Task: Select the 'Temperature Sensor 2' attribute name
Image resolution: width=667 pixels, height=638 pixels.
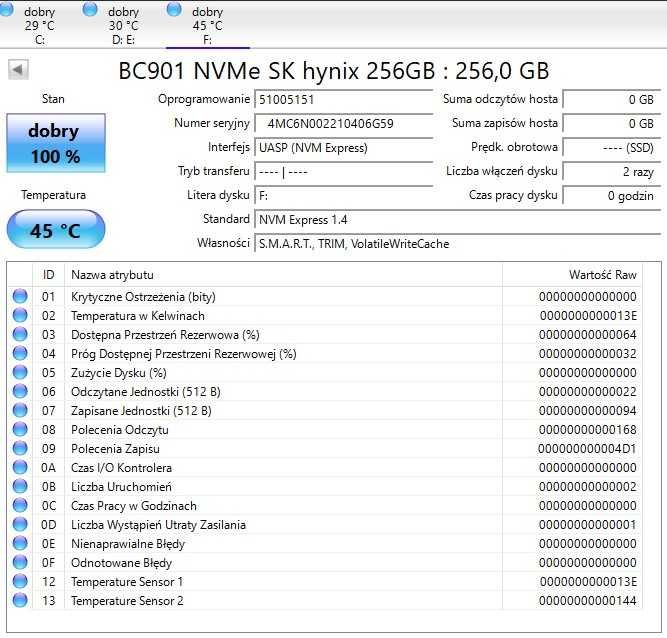Action: point(127,601)
